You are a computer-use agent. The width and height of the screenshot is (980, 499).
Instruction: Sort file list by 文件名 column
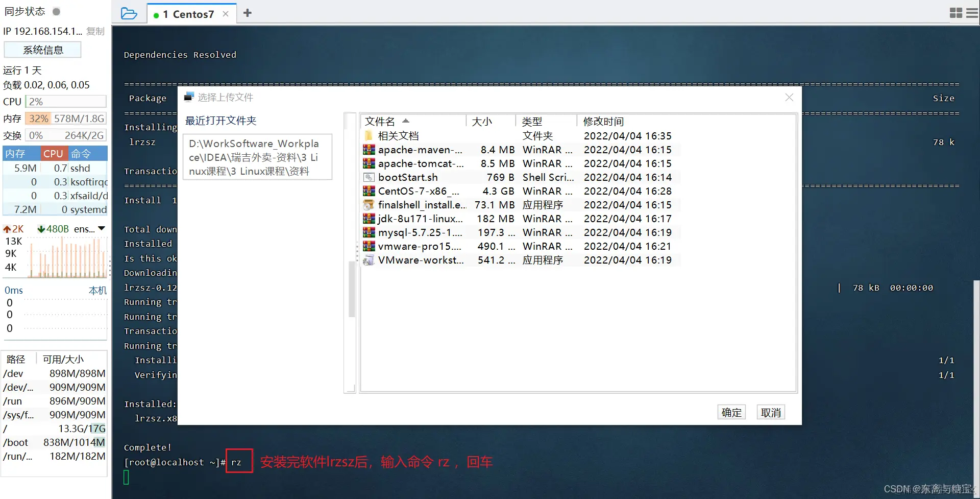pyautogui.click(x=413, y=121)
